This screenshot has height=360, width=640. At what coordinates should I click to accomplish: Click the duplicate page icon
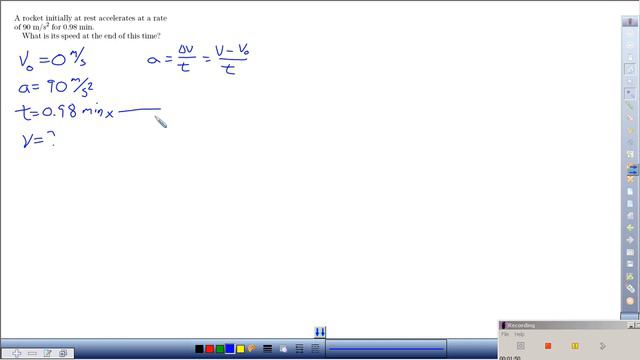pyautogui.click(x=63, y=353)
